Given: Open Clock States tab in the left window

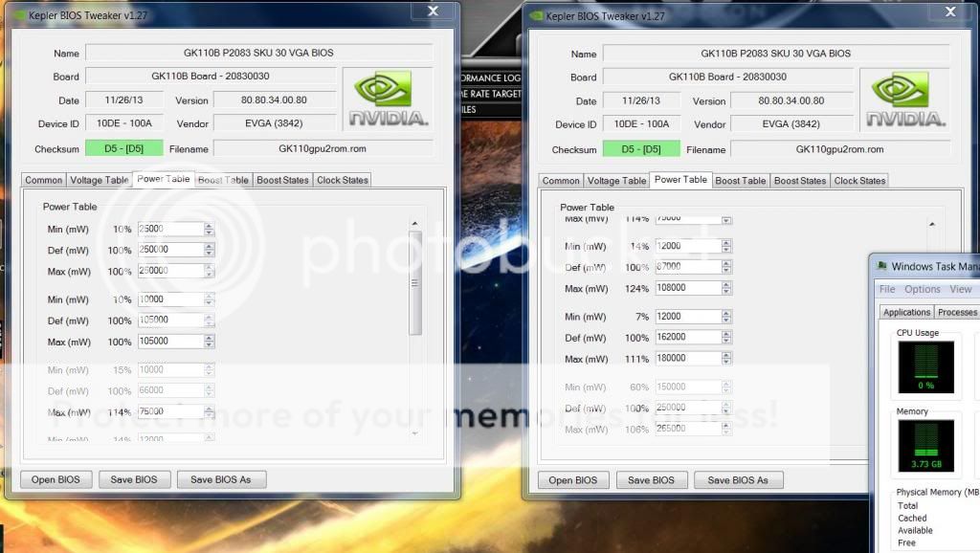Looking at the screenshot, I should pos(343,180).
